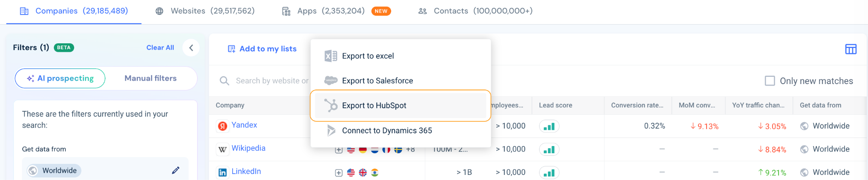Viewport: 868px width, 180px height.
Task: Open the LinkedIn company link
Action: 246,172
